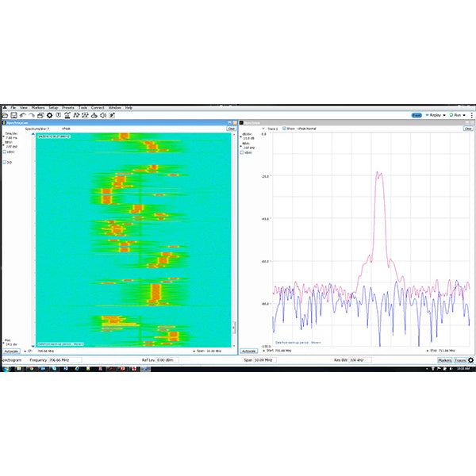Open the Markers menu

[36, 107]
